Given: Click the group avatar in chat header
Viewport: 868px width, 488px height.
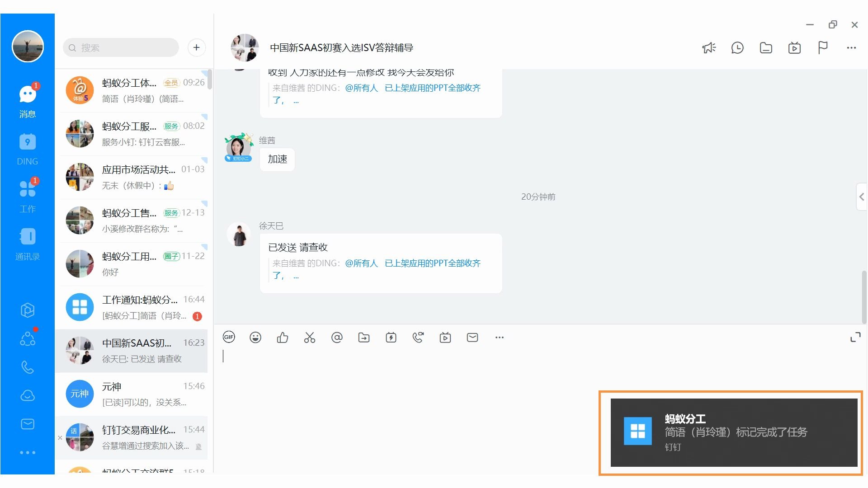Looking at the screenshot, I should [x=245, y=47].
